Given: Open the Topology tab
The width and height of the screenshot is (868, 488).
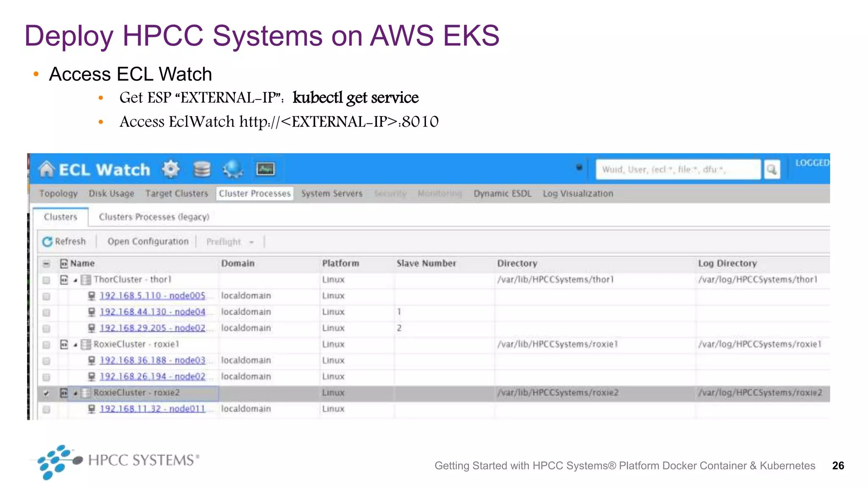Looking at the screenshot, I should coord(58,194).
